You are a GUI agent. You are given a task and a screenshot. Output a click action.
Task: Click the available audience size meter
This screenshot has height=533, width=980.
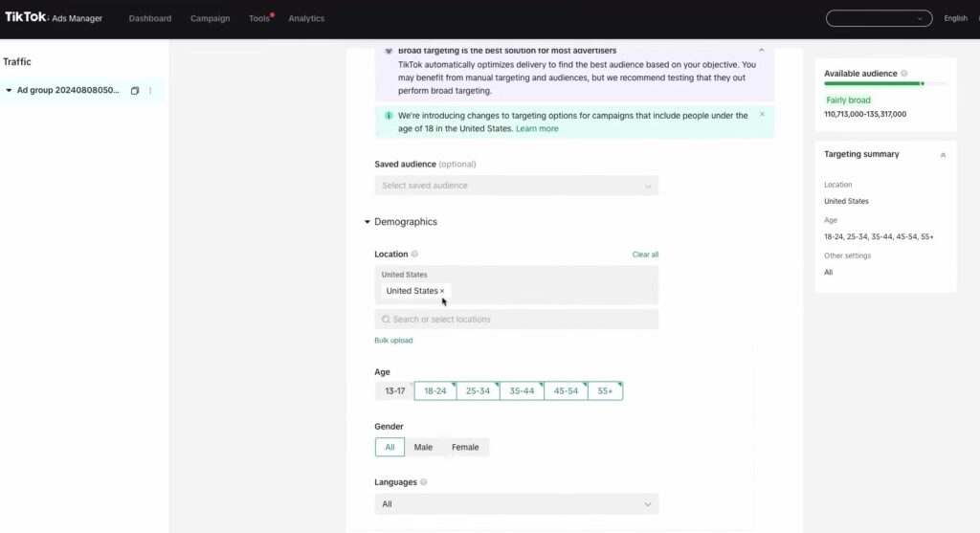(x=885, y=84)
